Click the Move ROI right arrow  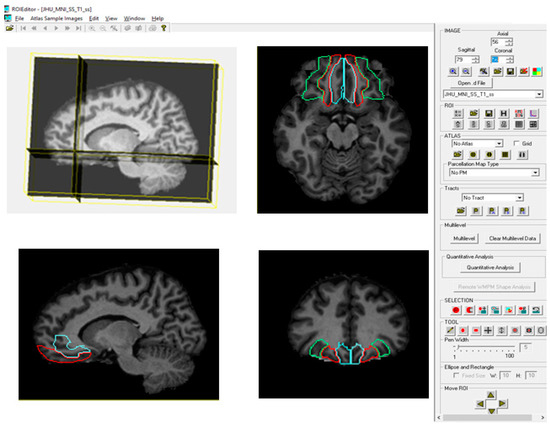pos(502,404)
